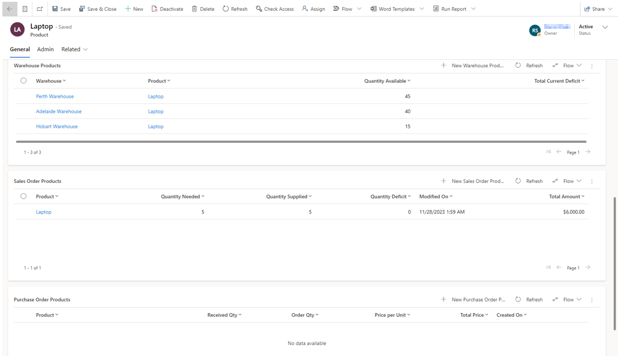Viewport: 630px width, 364px height.
Task: Click the Assign person icon
Action: [305, 9]
